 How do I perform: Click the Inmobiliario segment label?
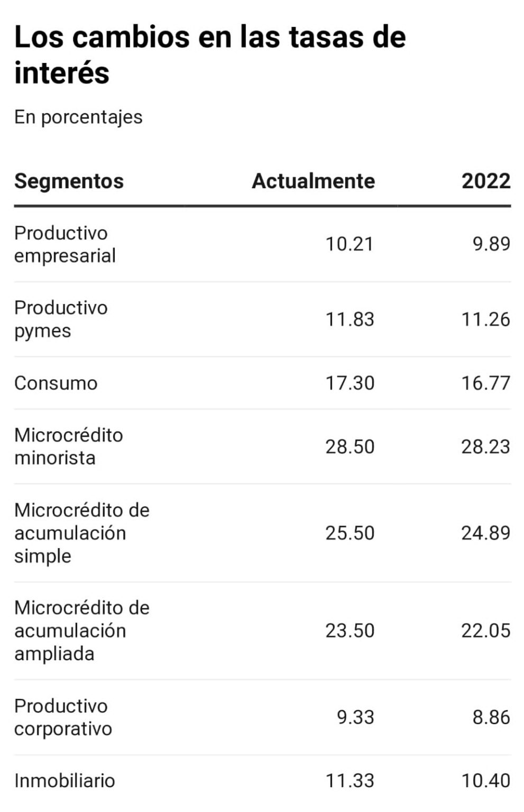pyautogui.click(x=65, y=781)
